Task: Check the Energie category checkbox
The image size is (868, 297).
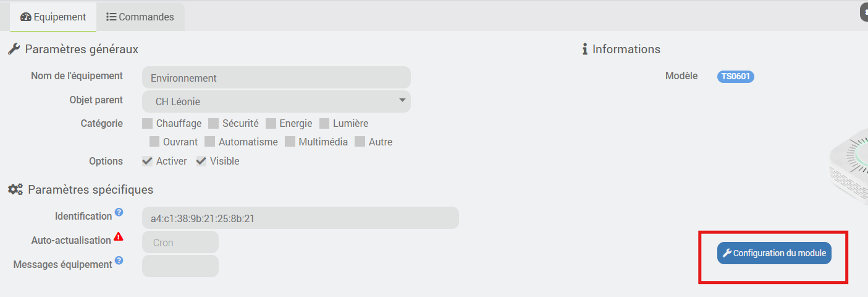Action: 271,123
